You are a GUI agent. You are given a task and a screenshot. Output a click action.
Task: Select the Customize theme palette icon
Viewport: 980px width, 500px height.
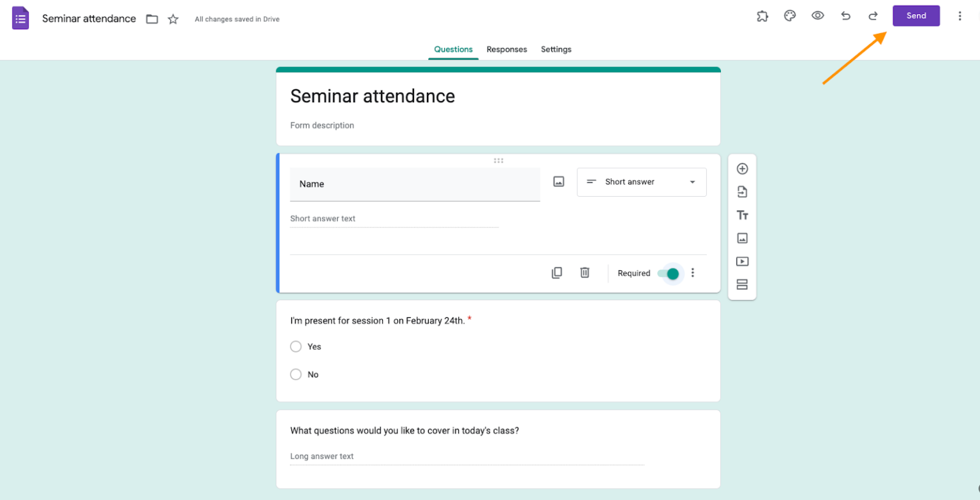790,15
